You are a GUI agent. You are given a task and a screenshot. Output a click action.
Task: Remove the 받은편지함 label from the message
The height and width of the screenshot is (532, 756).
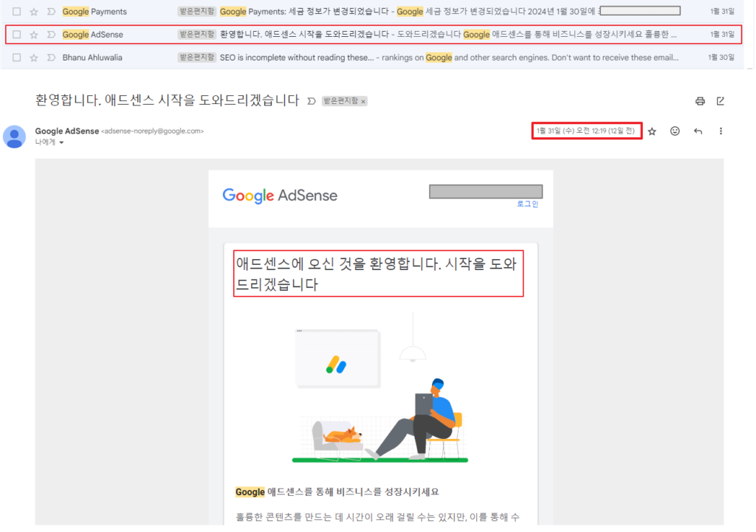click(x=363, y=101)
